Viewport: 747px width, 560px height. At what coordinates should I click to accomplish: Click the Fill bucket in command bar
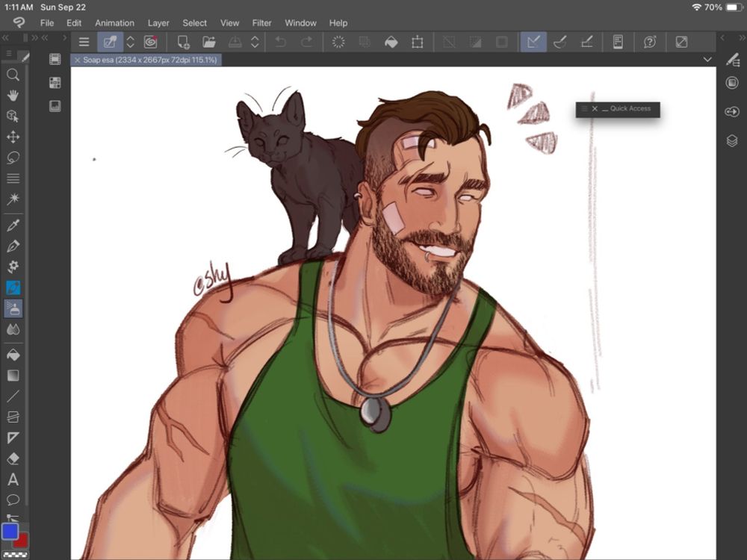point(391,42)
